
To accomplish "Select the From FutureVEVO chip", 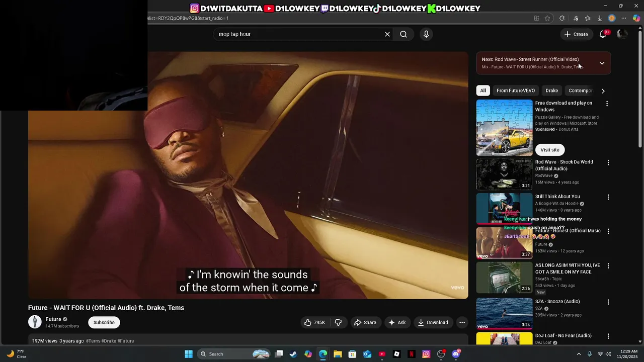I will (x=516, y=90).
